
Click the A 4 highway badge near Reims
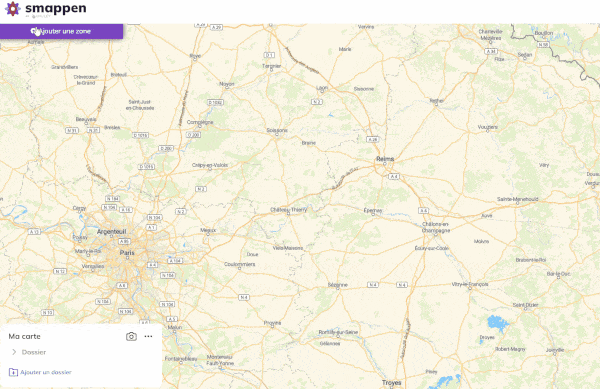[394, 176]
